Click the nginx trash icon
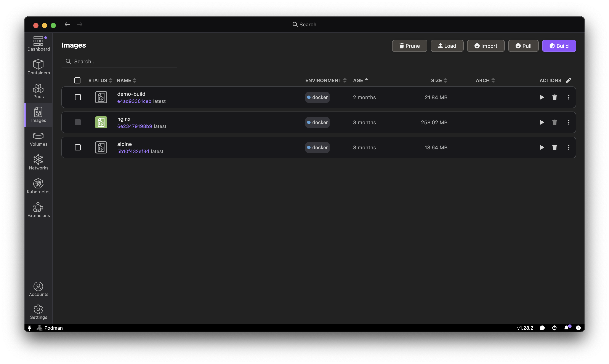Image resolution: width=609 pixels, height=364 pixels. click(x=554, y=122)
